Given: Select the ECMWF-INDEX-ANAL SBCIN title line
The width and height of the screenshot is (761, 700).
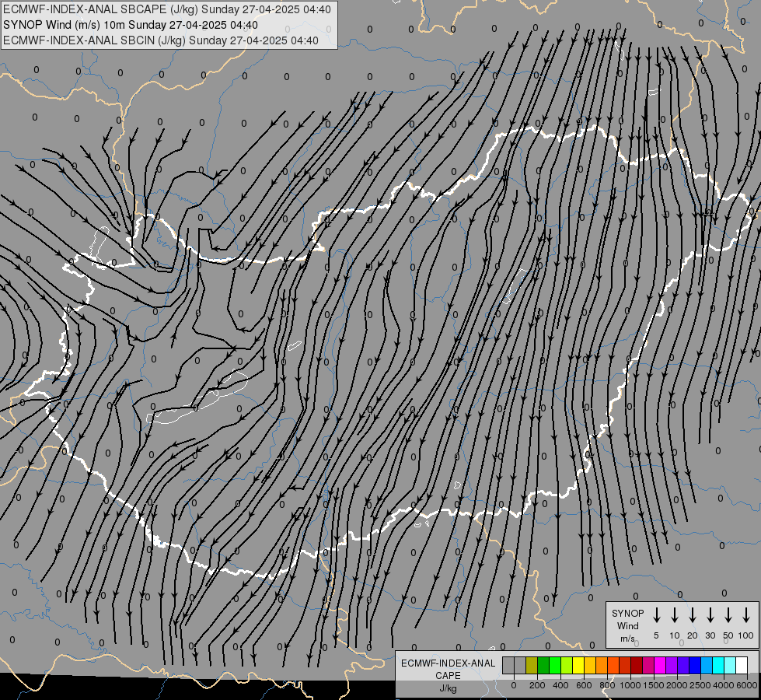Looking at the screenshot, I should pyautogui.click(x=161, y=40).
